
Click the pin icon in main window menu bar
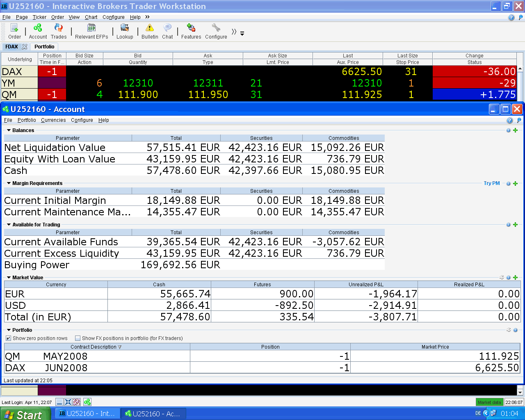[x=521, y=17]
